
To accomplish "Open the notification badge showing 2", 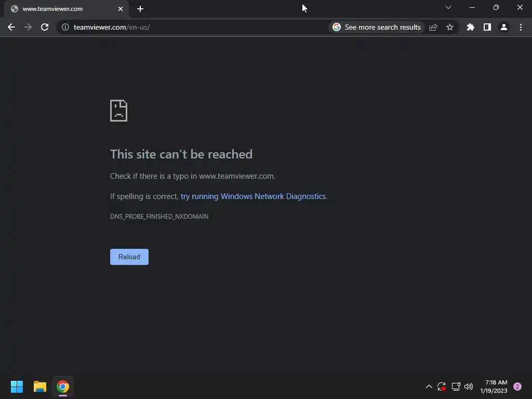I will [x=517, y=387].
